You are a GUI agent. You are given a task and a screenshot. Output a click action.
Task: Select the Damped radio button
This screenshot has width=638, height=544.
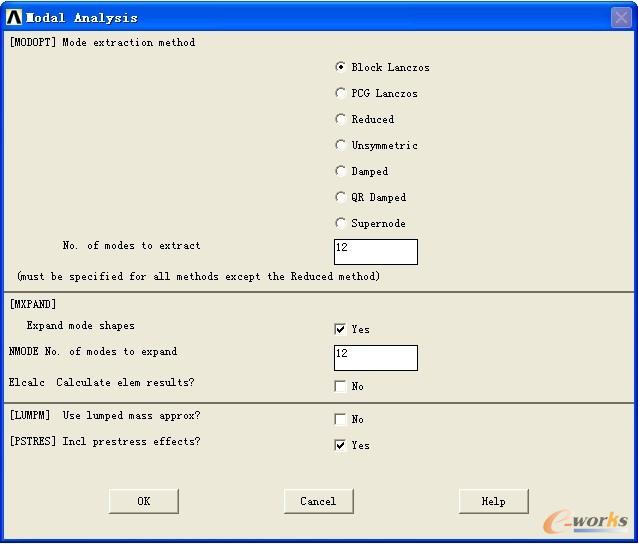[x=341, y=171]
